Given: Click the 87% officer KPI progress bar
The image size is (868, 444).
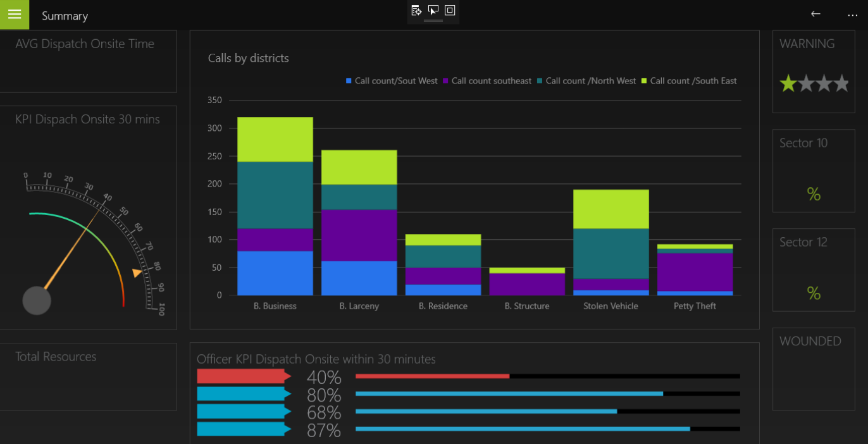Looking at the screenshot, I should click(547, 429).
